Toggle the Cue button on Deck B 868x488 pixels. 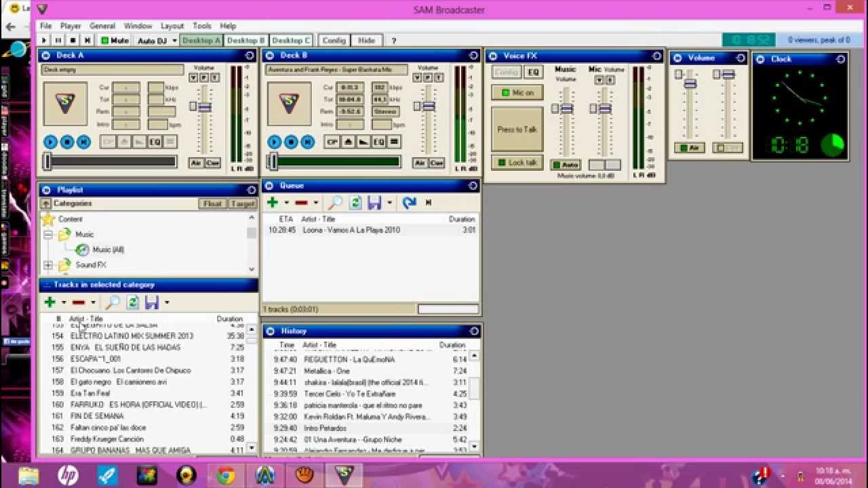437,163
